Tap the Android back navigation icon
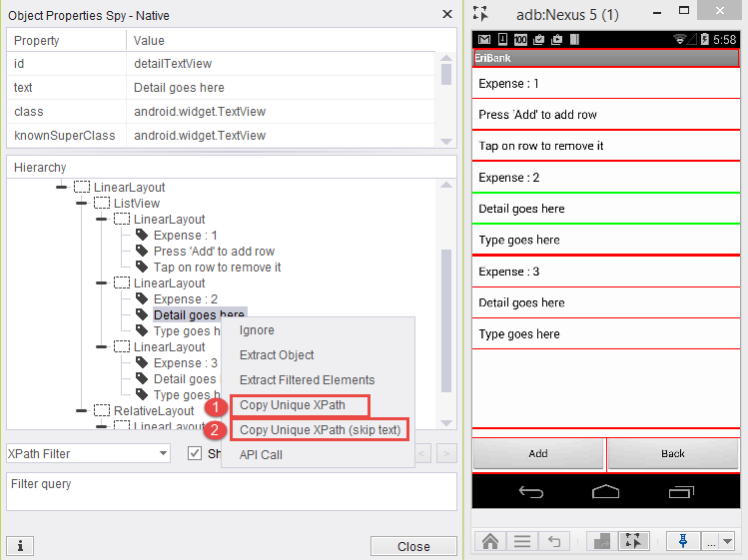 pyautogui.click(x=531, y=491)
